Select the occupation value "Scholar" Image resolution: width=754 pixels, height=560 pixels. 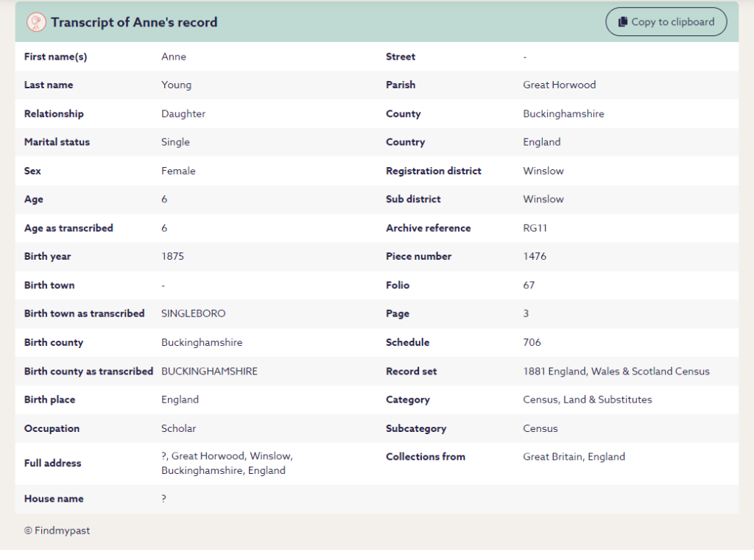pyautogui.click(x=179, y=428)
